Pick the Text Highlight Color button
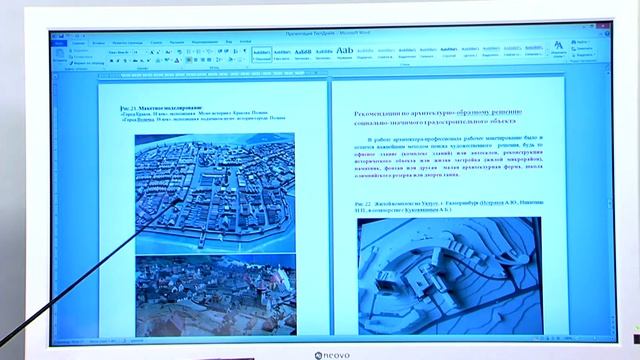This screenshot has height=360, width=640. (168, 60)
